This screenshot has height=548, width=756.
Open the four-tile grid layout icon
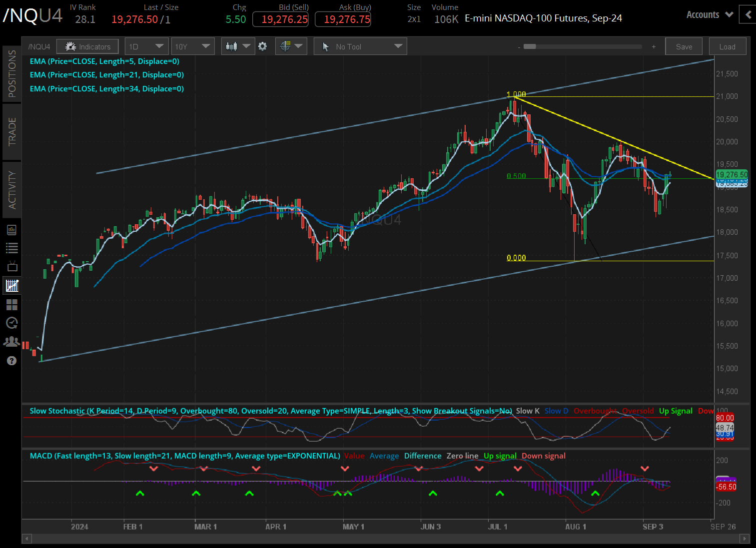pos(11,304)
